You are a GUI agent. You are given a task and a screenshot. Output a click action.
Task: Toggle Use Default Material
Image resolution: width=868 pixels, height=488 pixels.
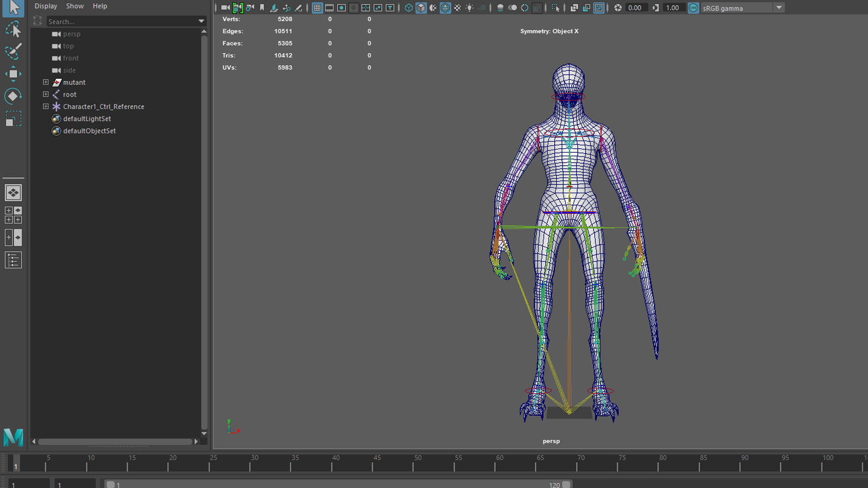pyautogui.click(x=433, y=8)
